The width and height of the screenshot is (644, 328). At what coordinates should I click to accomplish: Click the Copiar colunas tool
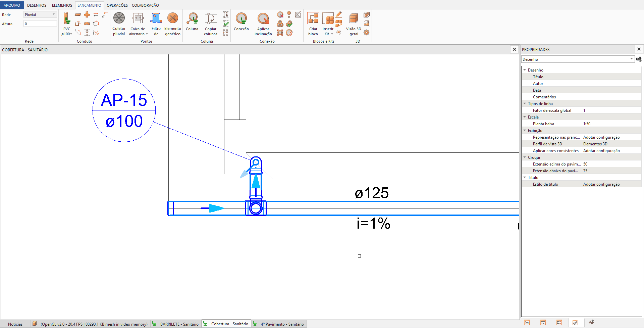(211, 24)
